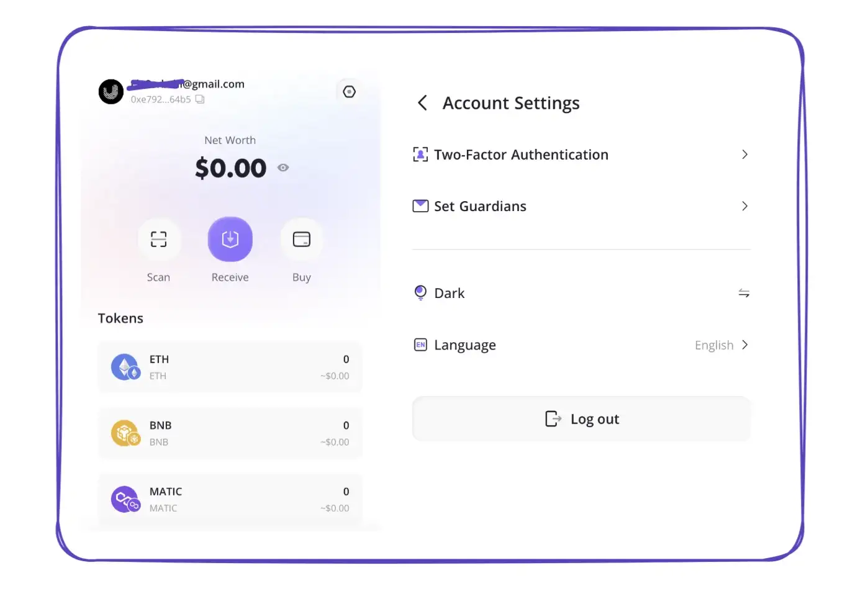Screen dimensions: 868x591
Task: Select the Dark theme option label
Action: coord(450,293)
